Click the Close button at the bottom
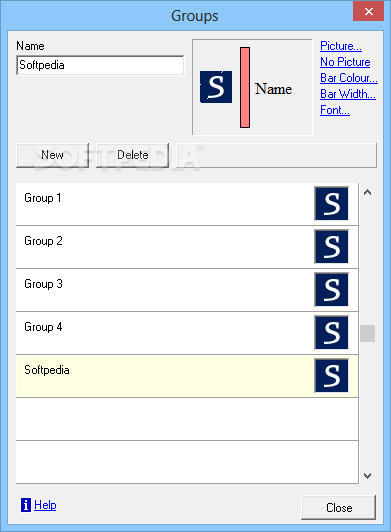The height and width of the screenshot is (532, 391). [x=339, y=508]
